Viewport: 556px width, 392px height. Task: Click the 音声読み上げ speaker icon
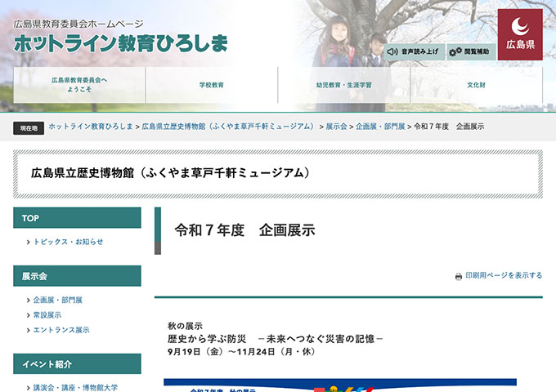click(392, 51)
